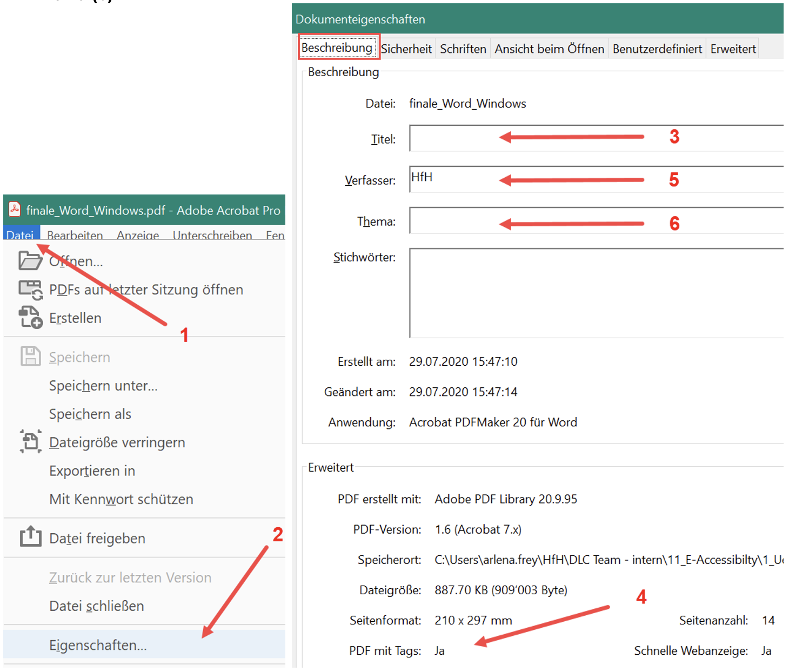This screenshot has width=789, height=672.
Task: Choose Speichern unter from the menu
Action: coord(103,385)
